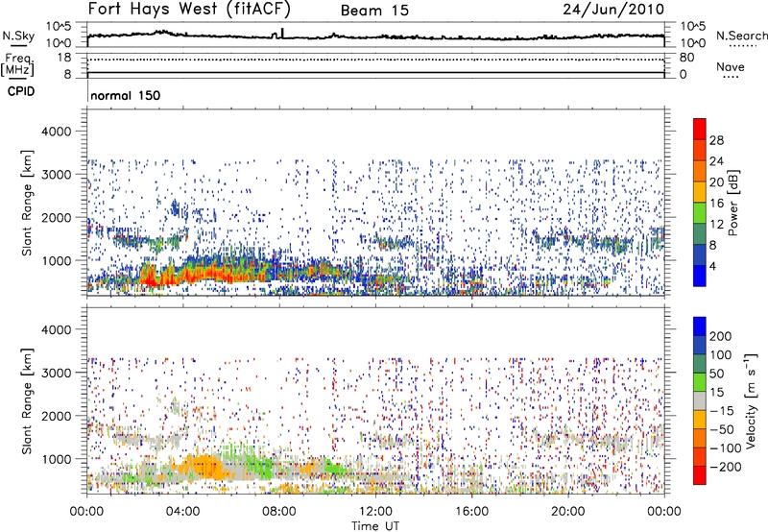Pick the bright blue top segment of velocity colorbar

[x=700, y=326]
